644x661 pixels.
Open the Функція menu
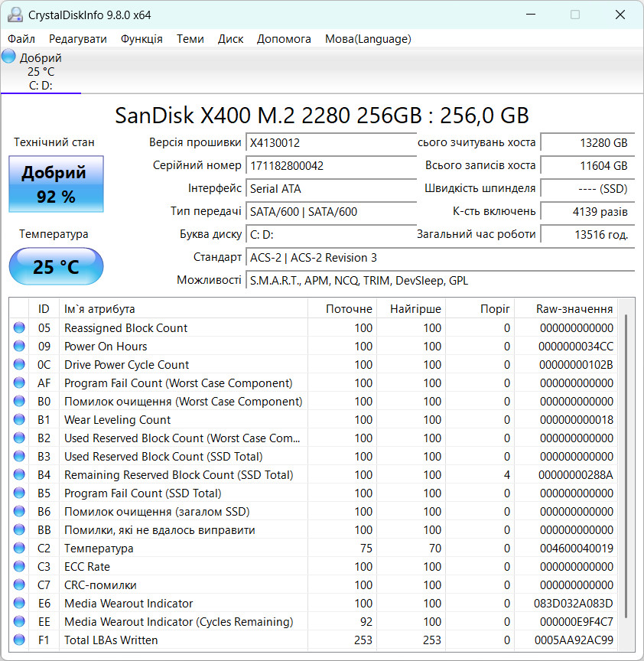(141, 39)
